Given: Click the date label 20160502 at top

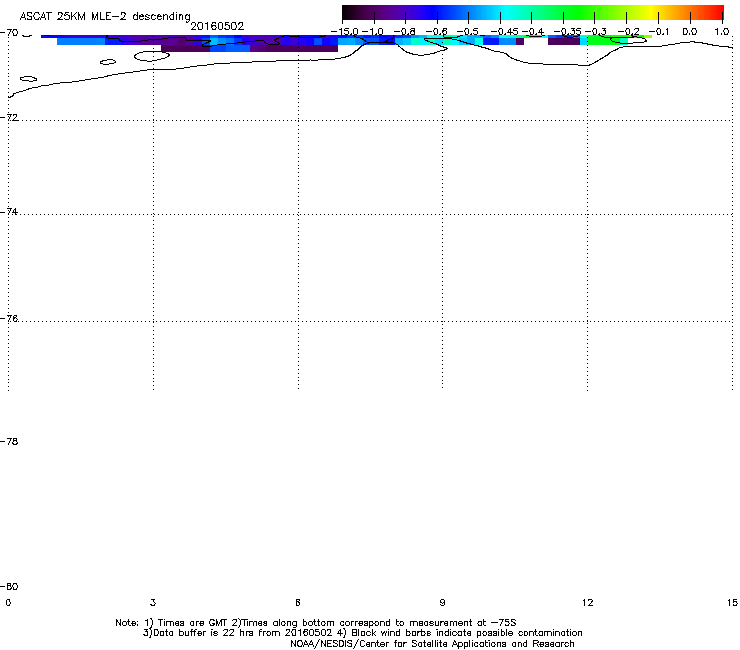Looking at the screenshot, I should point(217,26).
